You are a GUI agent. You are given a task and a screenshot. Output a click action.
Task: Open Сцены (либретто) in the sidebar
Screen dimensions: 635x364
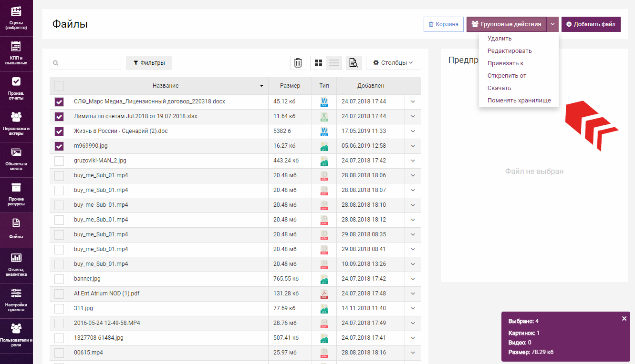(x=16, y=18)
